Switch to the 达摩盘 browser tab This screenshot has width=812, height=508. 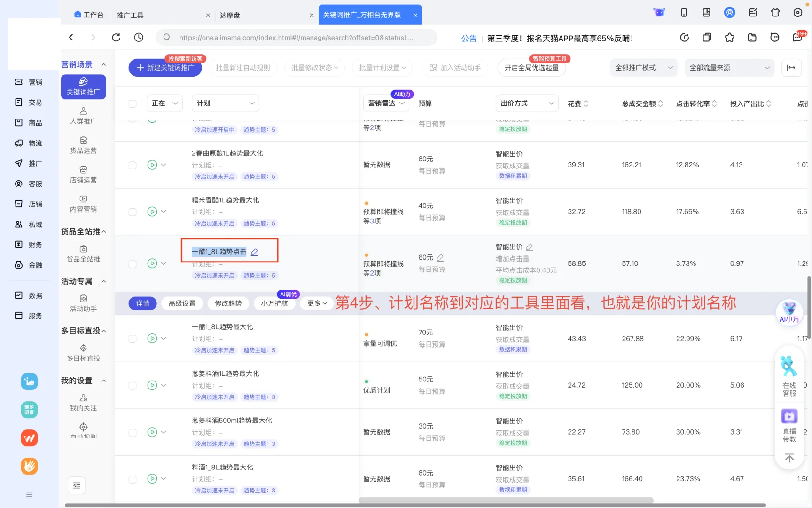[x=230, y=15]
